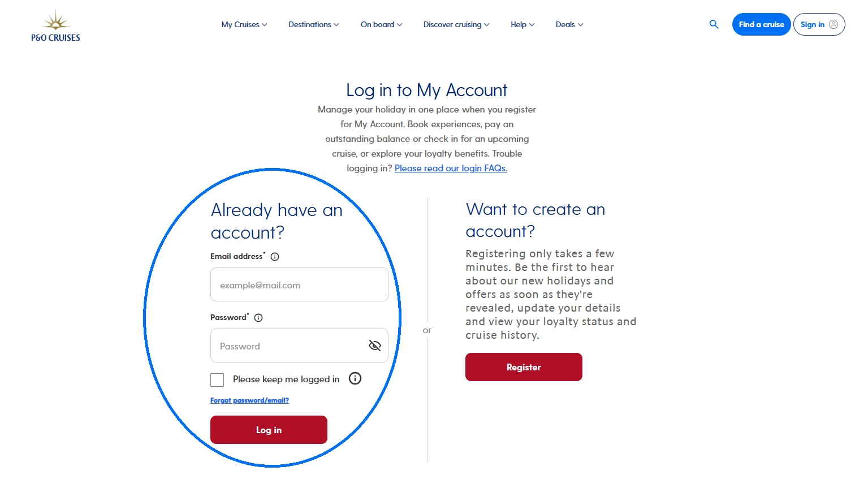
Task: Open the On board dropdown
Action: click(382, 24)
